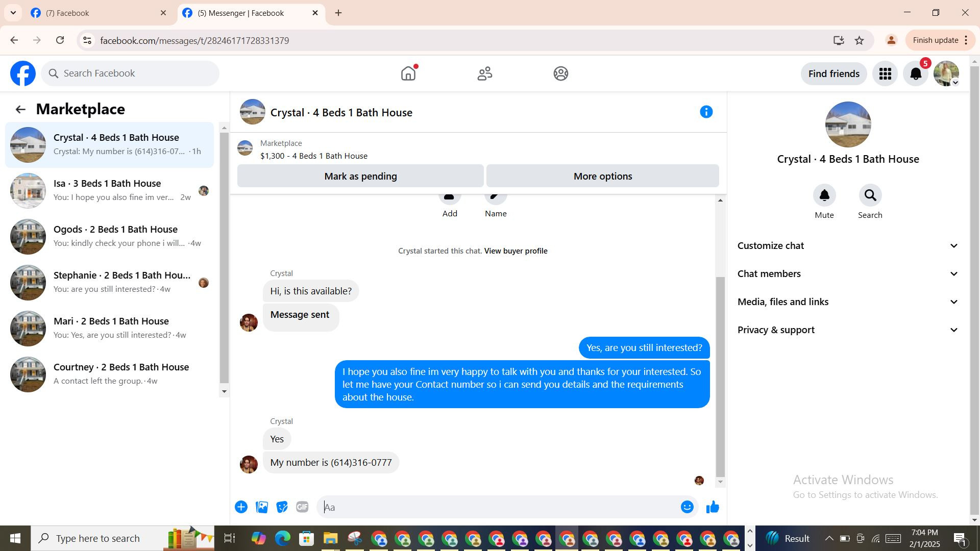
Task: Search in conversation using magnifier icon
Action: (x=870, y=196)
